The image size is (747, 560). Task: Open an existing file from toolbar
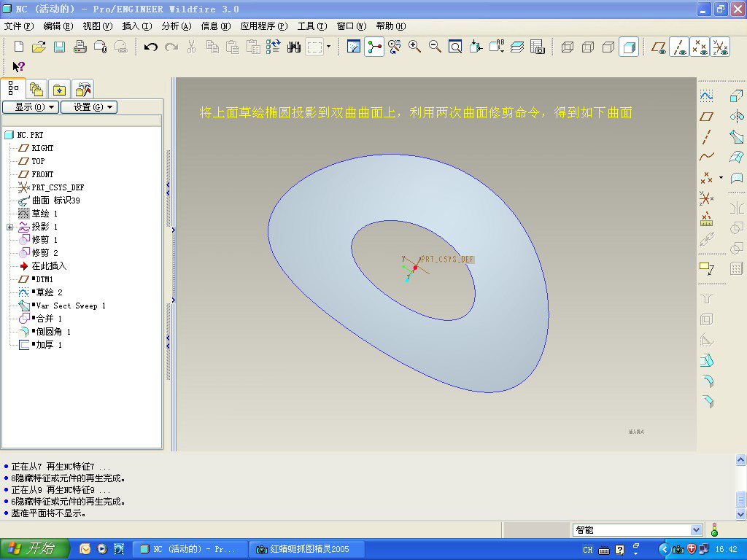point(39,47)
